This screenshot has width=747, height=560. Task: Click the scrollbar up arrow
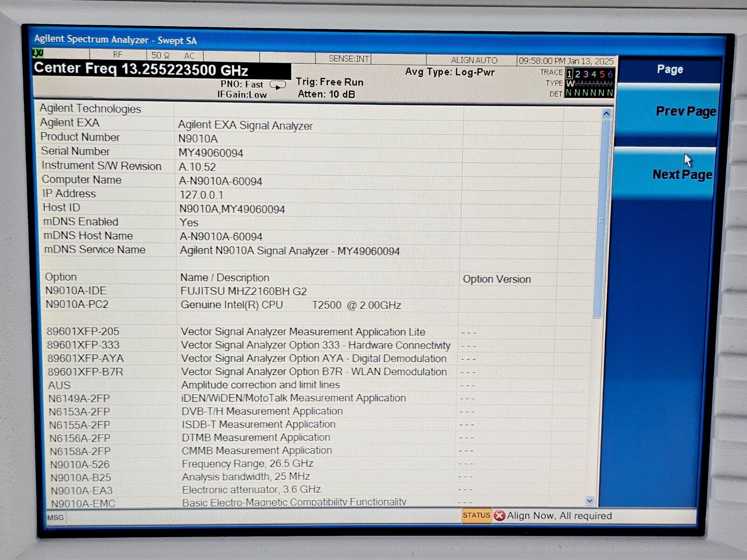pos(606,113)
